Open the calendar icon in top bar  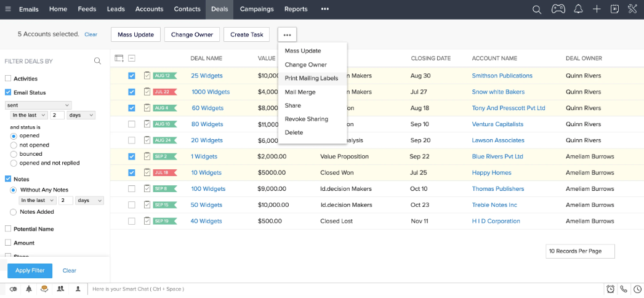(614, 9)
